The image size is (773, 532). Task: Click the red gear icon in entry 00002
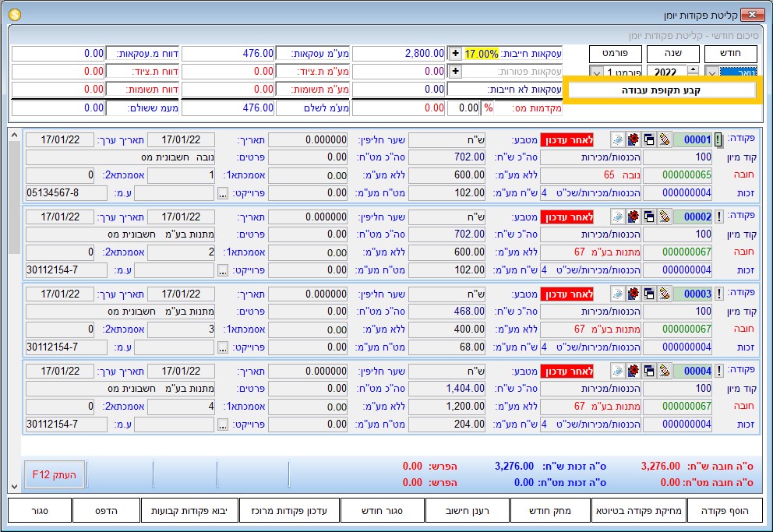634,217
